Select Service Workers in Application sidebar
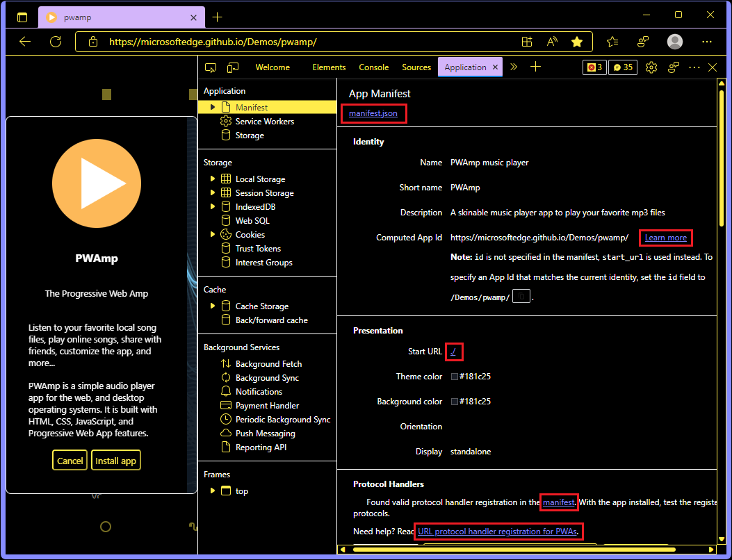Screen dimensions: 732x560 click(265, 122)
